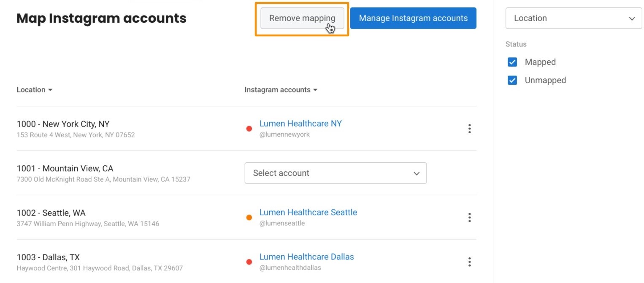644x283 pixels.
Task: Click orange status dot for Lumen Healthcare Seattle
Action: (249, 218)
